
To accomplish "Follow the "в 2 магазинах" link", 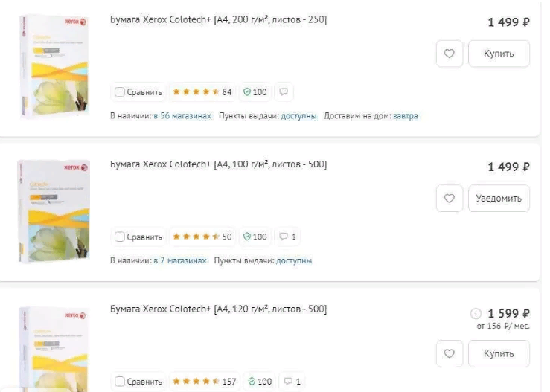I will tap(179, 260).
